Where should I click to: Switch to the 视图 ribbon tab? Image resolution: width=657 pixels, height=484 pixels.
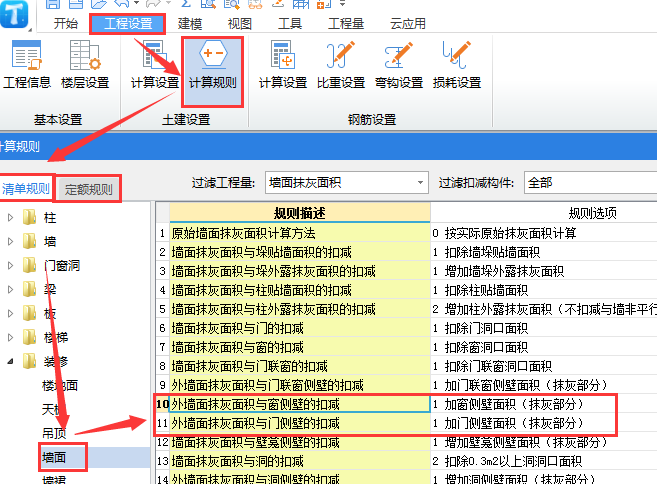tap(240, 23)
